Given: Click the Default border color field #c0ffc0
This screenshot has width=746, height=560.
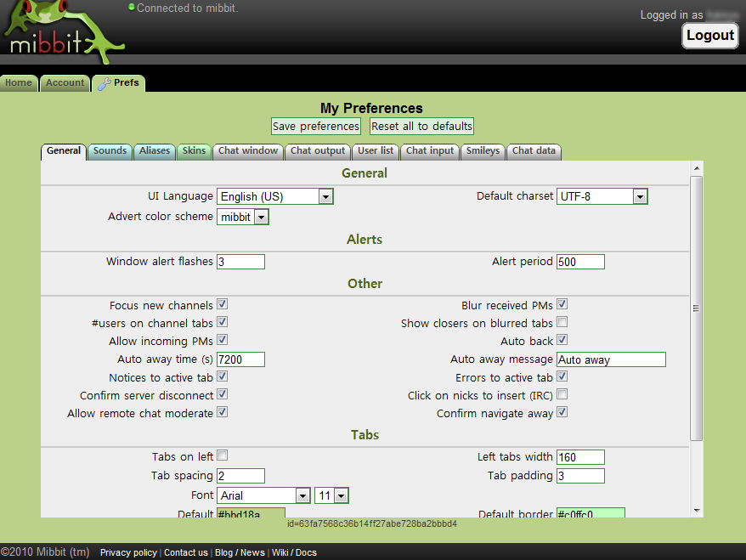Looking at the screenshot, I should (x=591, y=513).
